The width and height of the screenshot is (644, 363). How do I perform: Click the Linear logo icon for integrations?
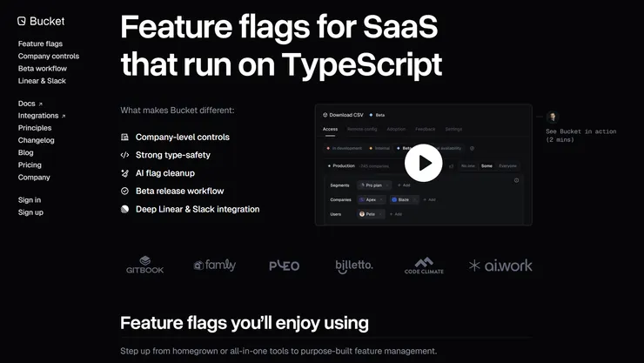point(124,209)
